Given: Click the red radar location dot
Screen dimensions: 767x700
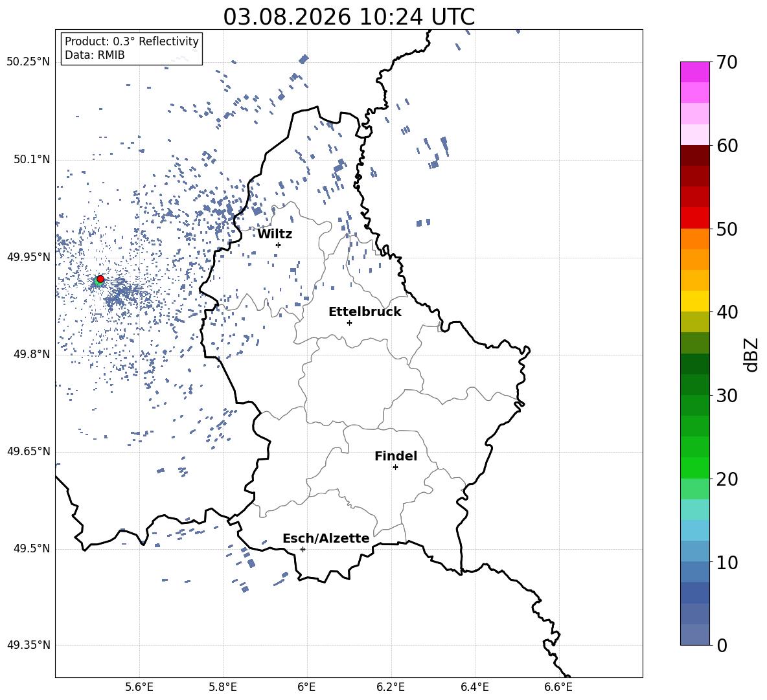Looking at the screenshot, I should (x=100, y=278).
